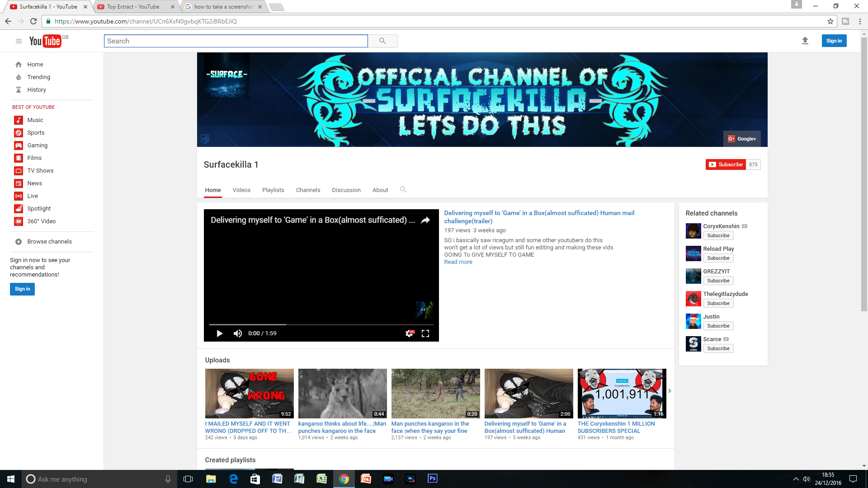Image resolution: width=868 pixels, height=488 pixels.
Task: Click the video share arrow icon
Action: pyautogui.click(x=425, y=220)
